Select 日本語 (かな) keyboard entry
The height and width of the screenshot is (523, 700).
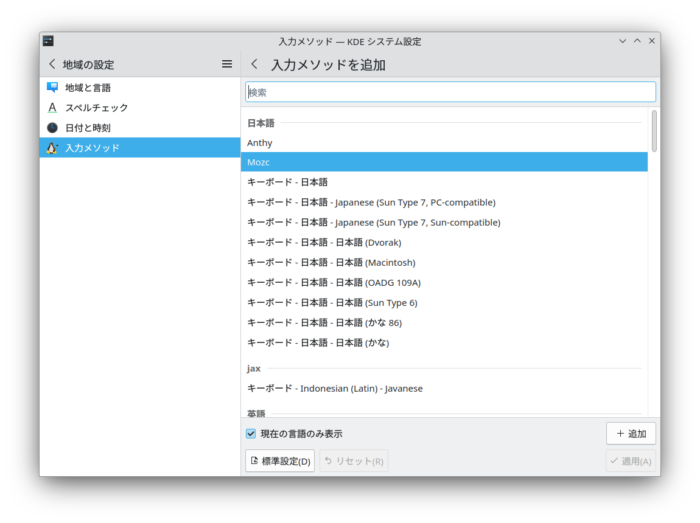click(x=444, y=343)
